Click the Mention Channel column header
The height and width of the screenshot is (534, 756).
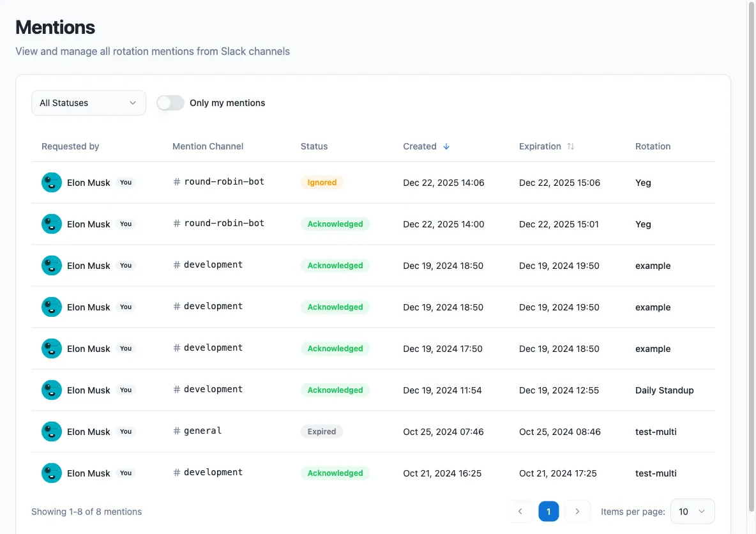[208, 146]
